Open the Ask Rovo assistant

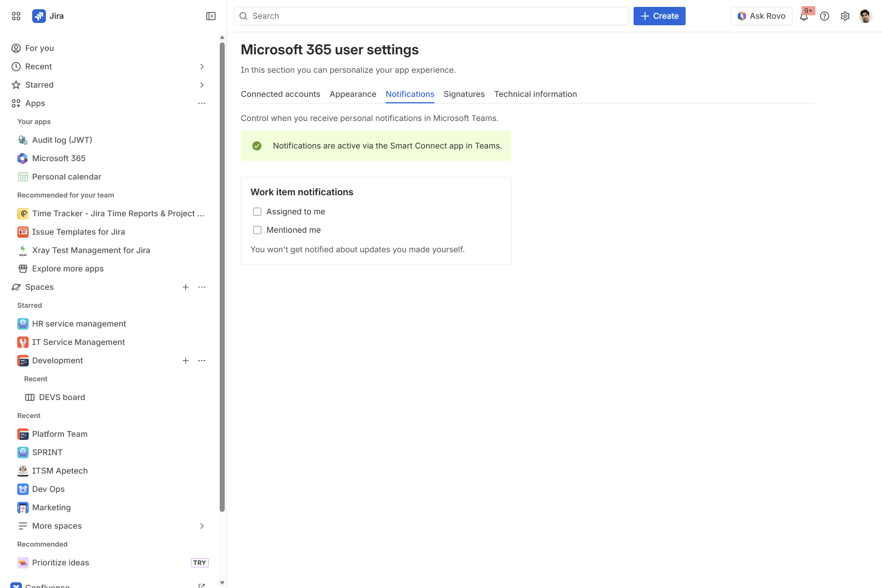click(x=761, y=16)
